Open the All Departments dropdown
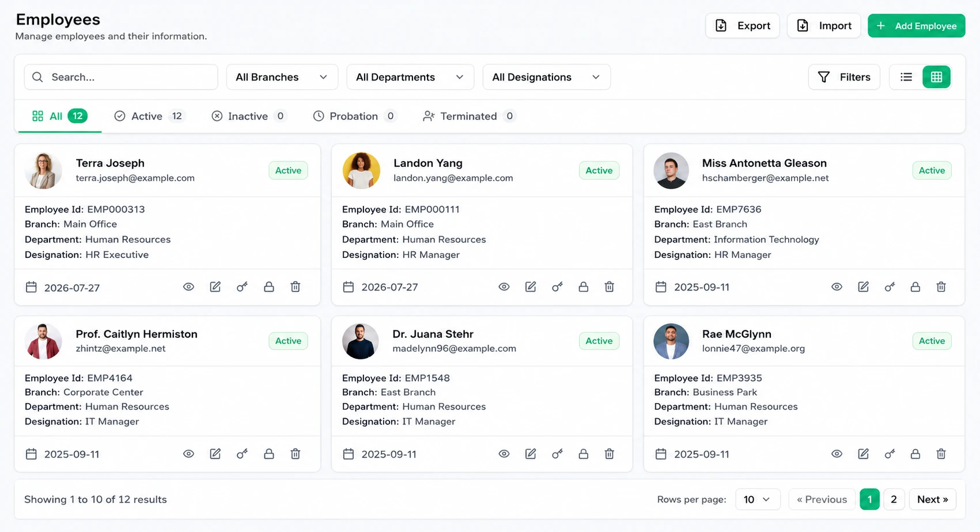The width and height of the screenshot is (980, 532). tap(410, 77)
